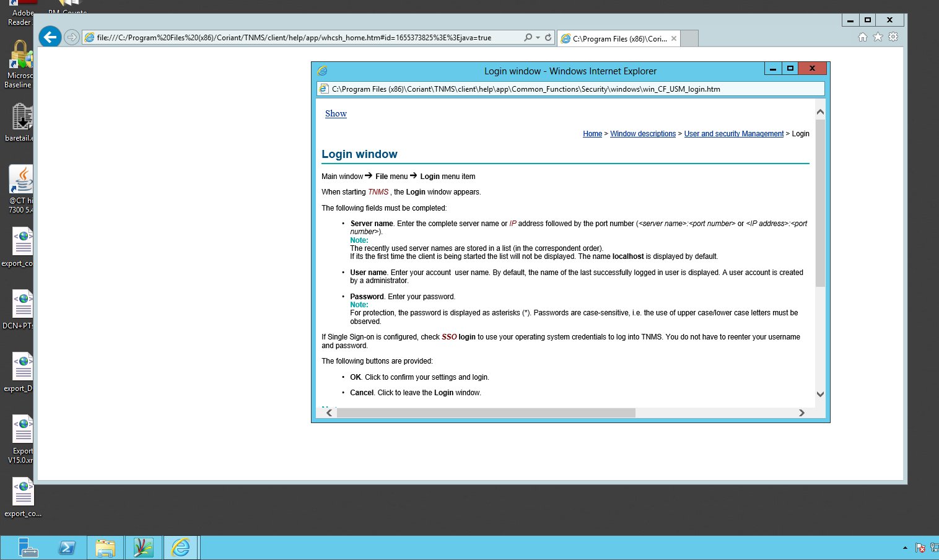The width and height of the screenshot is (939, 560).
Task: Open File Explorer from taskbar
Action: (x=105, y=548)
